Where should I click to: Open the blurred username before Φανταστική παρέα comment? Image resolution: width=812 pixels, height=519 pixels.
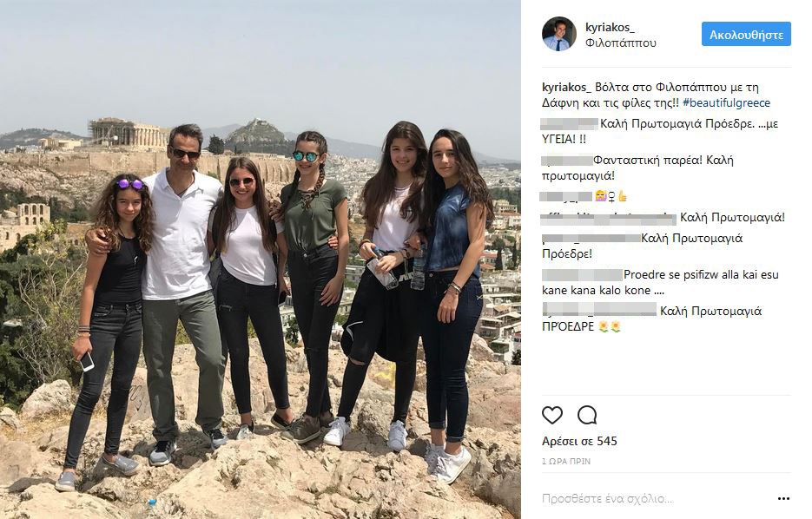point(566,161)
